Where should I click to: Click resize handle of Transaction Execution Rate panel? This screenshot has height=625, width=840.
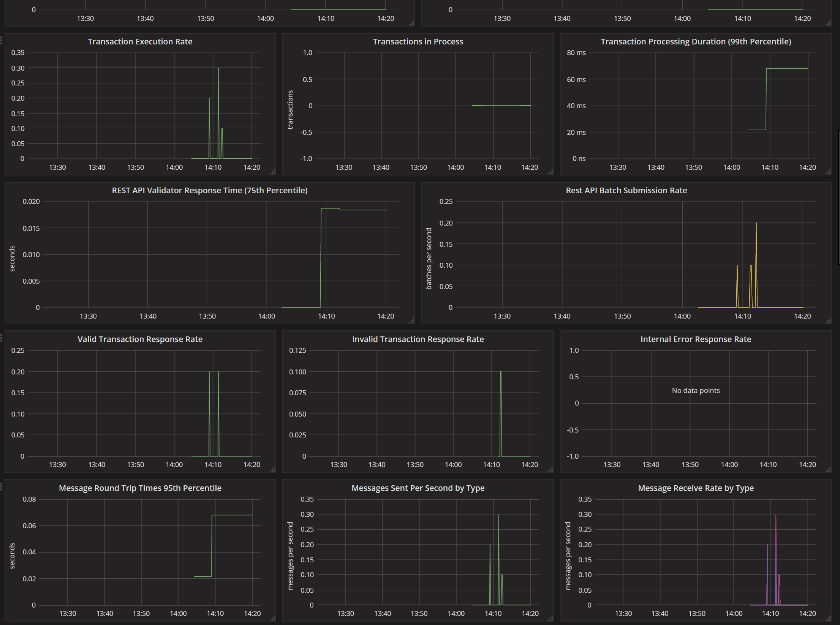(272, 172)
